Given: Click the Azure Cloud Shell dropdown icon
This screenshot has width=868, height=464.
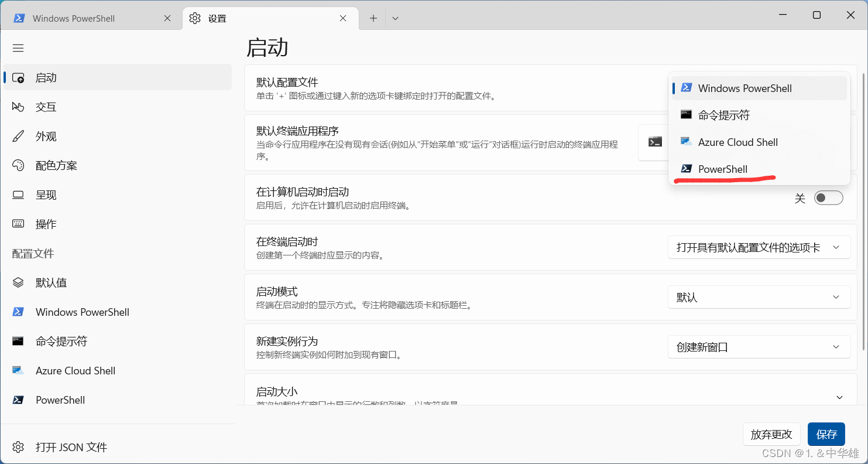Looking at the screenshot, I should 687,142.
